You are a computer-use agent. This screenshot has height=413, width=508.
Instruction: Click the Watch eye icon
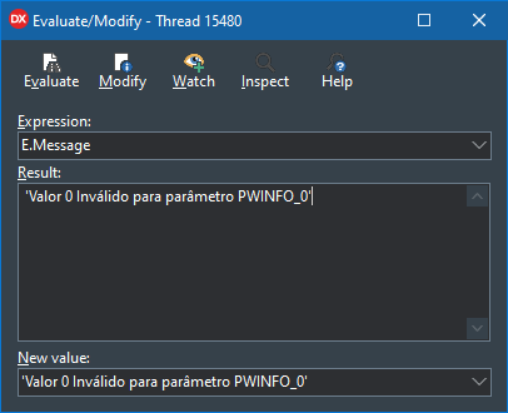pyautogui.click(x=194, y=62)
